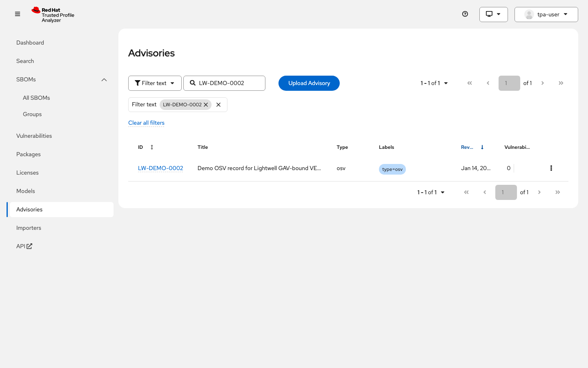Open the top items-per-page dropdown
The width and height of the screenshot is (588, 368).
pos(434,83)
